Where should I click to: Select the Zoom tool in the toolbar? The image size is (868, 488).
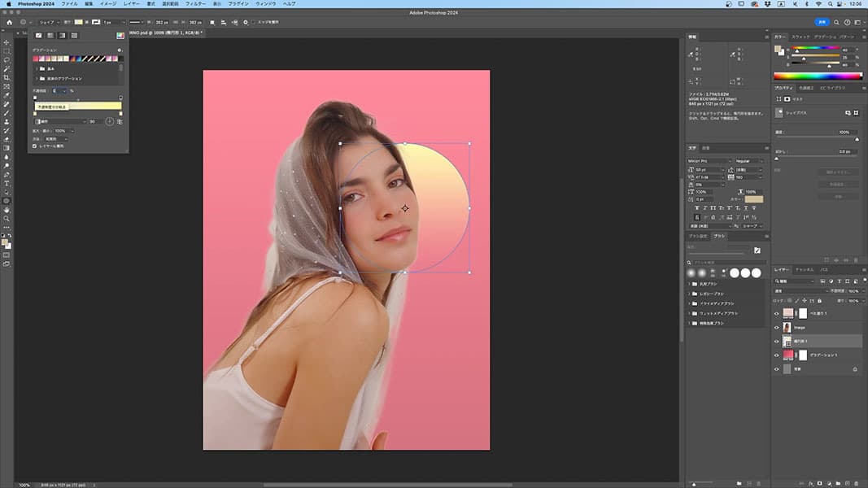coord(7,218)
